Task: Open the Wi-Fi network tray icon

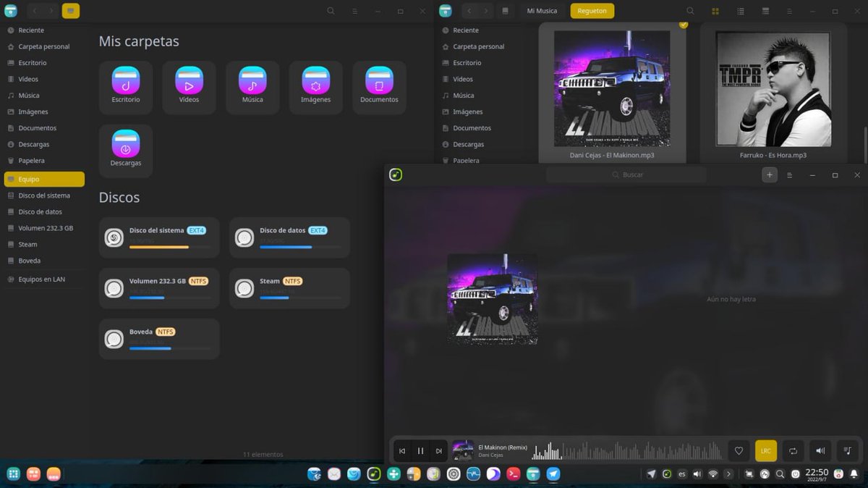Action: point(713,474)
